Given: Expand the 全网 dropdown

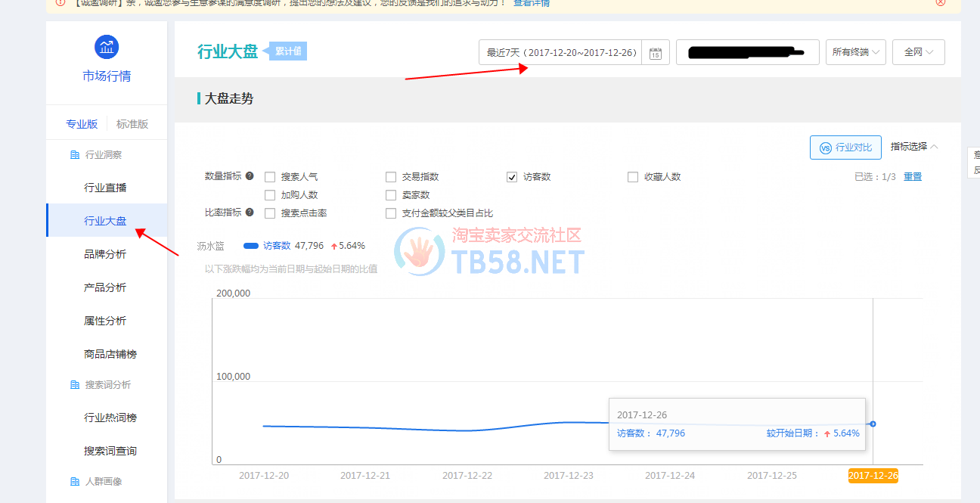Looking at the screenshot, I should pos(918,53).
